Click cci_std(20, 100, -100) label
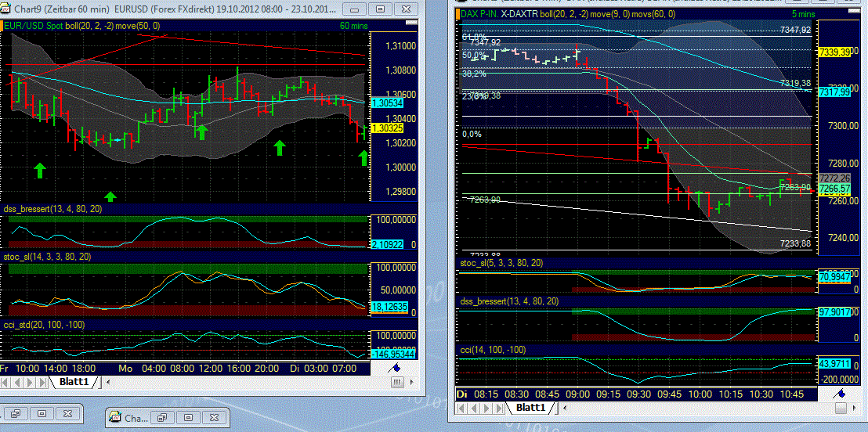Viewport: 868px width, 432px height. pos(45,325)
